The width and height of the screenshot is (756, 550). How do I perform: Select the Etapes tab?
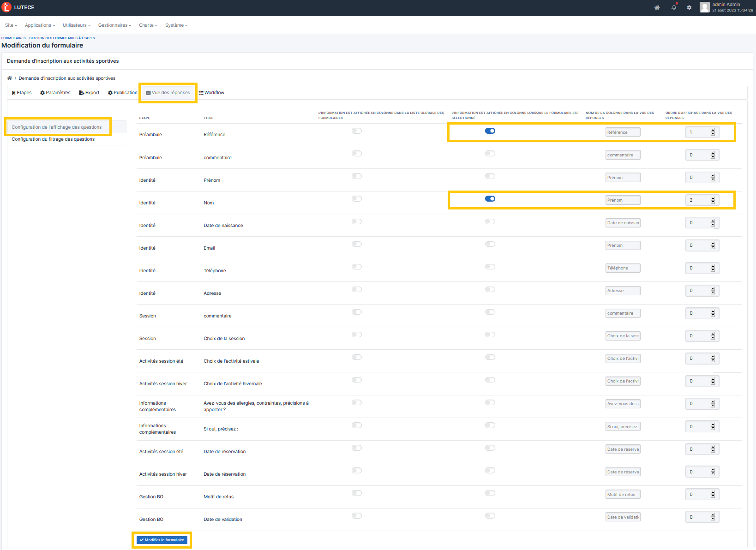click(21, 92)
